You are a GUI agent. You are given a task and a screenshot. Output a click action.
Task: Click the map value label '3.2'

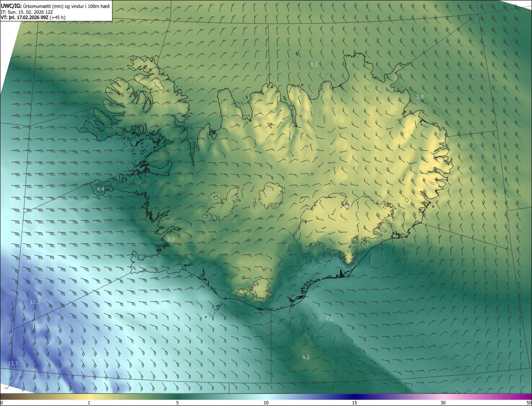pyautogui.click(x=171, y=240)
